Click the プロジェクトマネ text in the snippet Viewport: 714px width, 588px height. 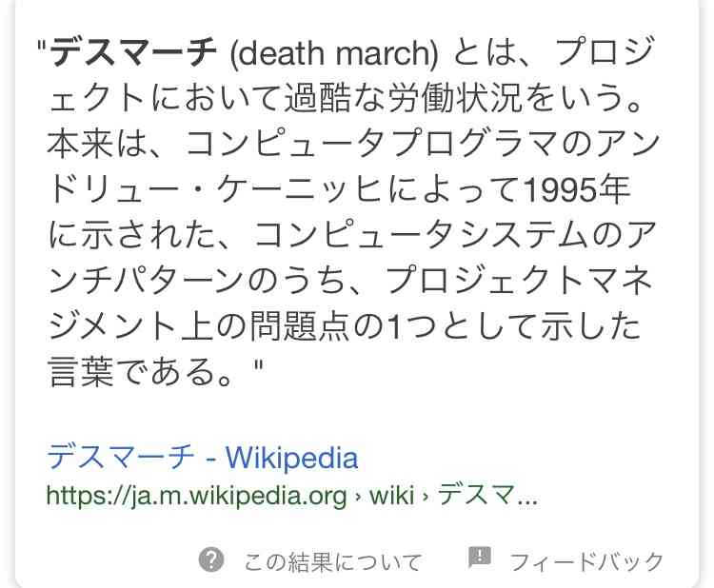point(521,281)
